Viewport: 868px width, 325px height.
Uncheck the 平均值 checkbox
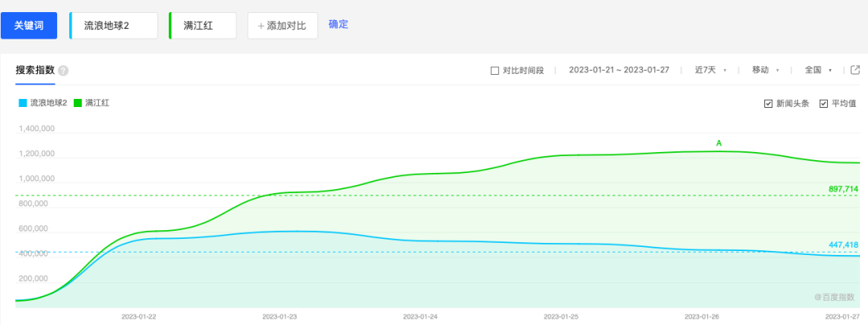coord(823,104)
